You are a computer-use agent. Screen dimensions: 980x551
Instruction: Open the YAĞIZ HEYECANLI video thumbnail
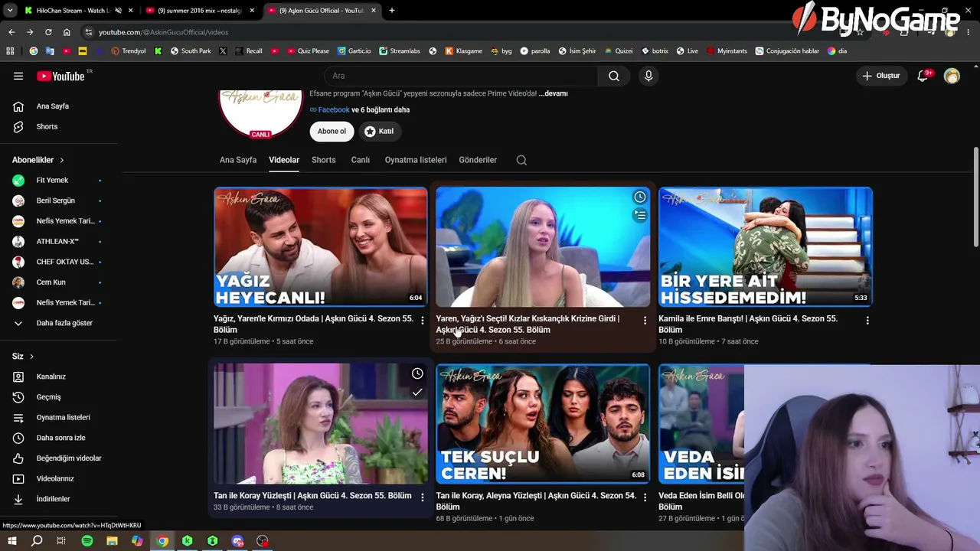pos(321,247)
